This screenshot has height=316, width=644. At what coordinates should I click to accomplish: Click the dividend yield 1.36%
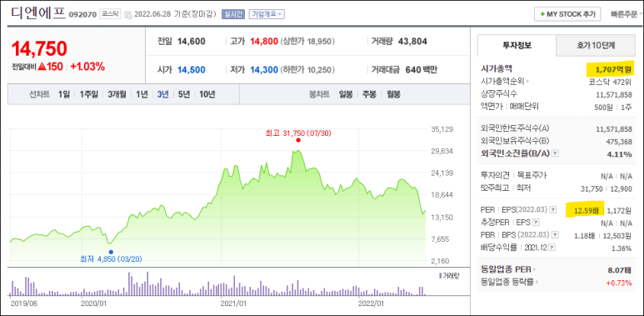point(621,248)
